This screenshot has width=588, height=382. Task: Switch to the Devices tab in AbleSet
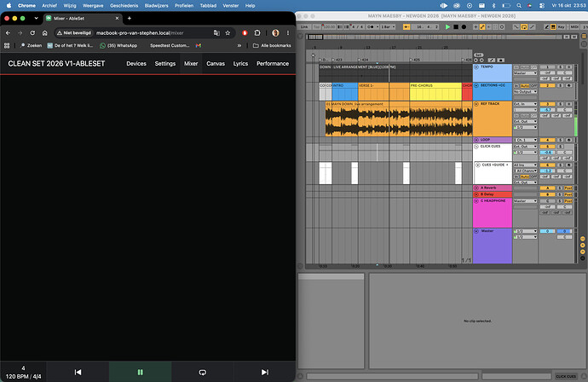coord(136,63)
